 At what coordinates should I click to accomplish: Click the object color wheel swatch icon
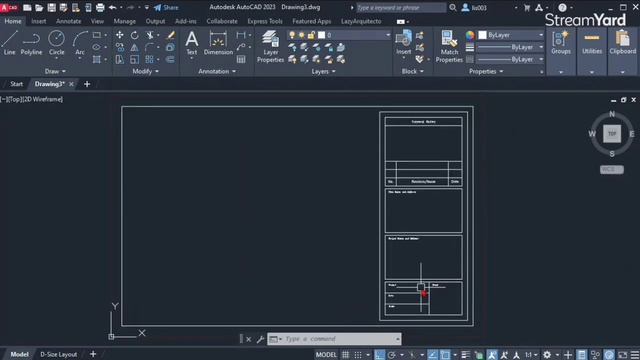[x=470, y=36]
